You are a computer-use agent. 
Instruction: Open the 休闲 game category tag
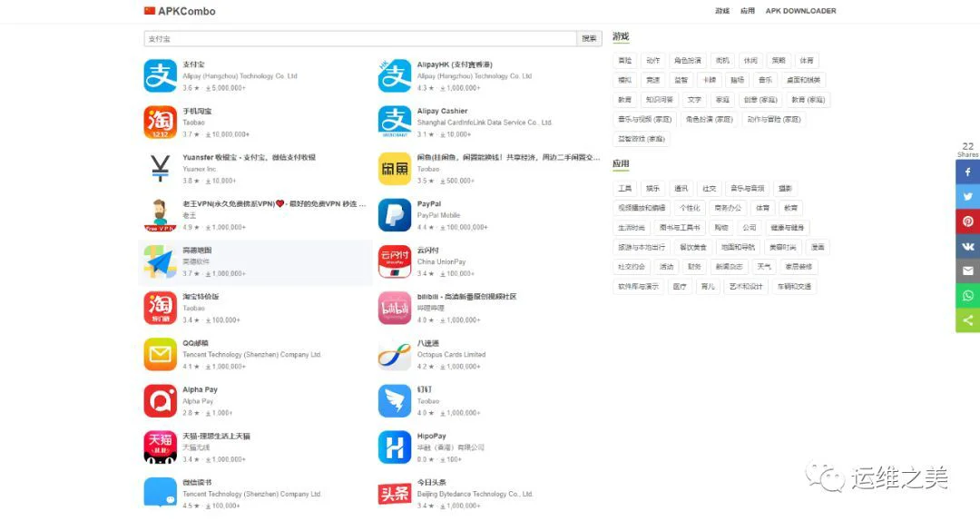(x=750, y=61)
